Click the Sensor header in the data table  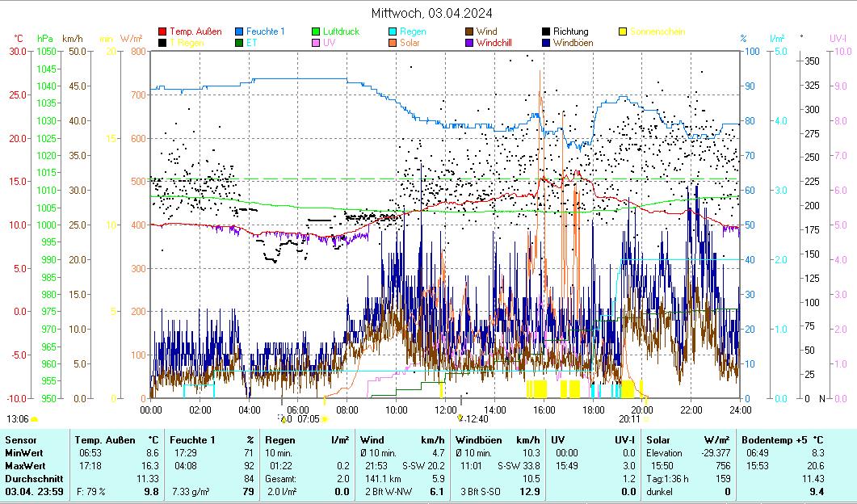[x=20, y=439]
